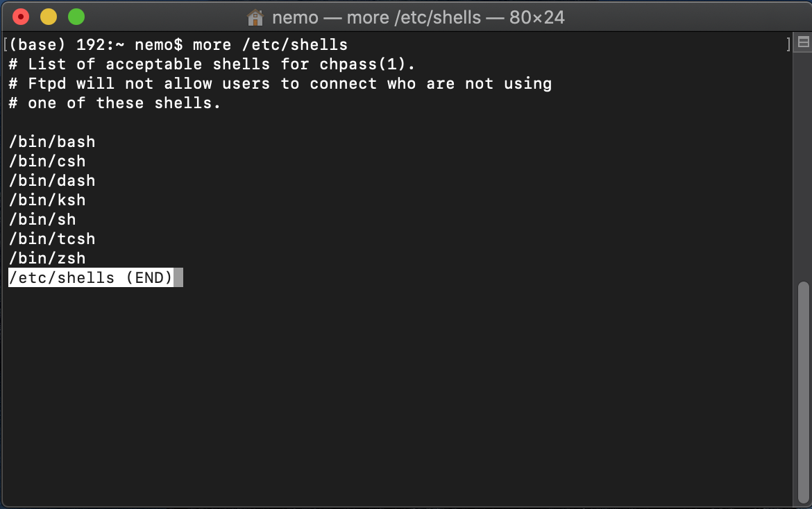Click the highlighted '/etc/shells (END)' status line
Viewport: 812px width, 509px height.
pos(90,278)
